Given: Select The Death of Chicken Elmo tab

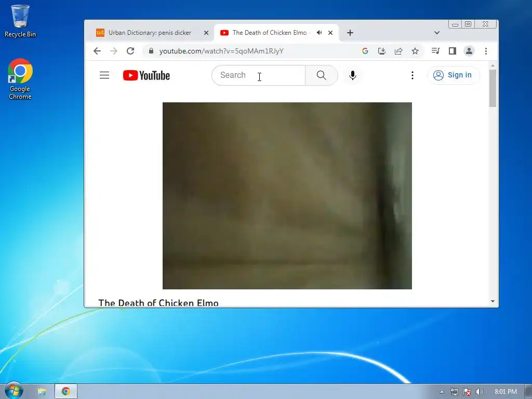Looking at the screenshot, I should point(270,33).
